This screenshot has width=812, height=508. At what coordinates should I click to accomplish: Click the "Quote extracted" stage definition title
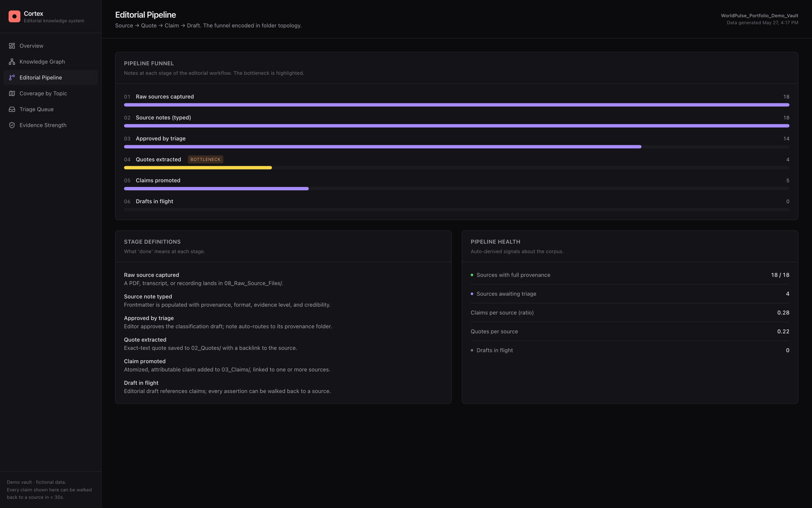point(145,340)
